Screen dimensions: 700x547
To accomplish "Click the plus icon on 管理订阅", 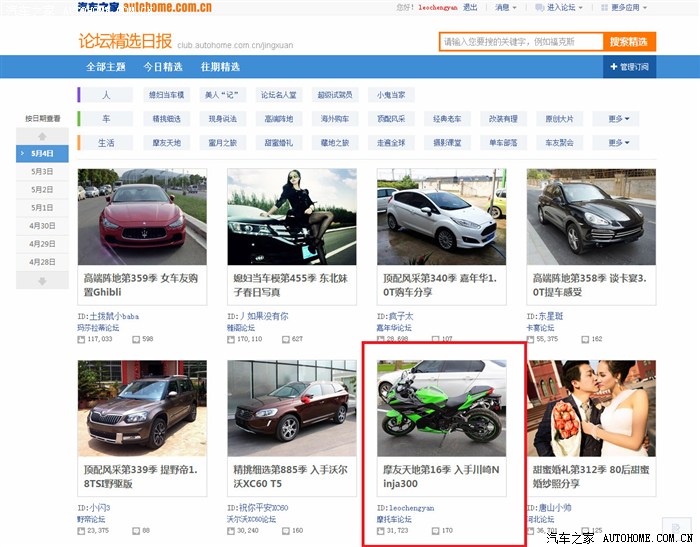I will pyautogui.click(x=611, y=67).
